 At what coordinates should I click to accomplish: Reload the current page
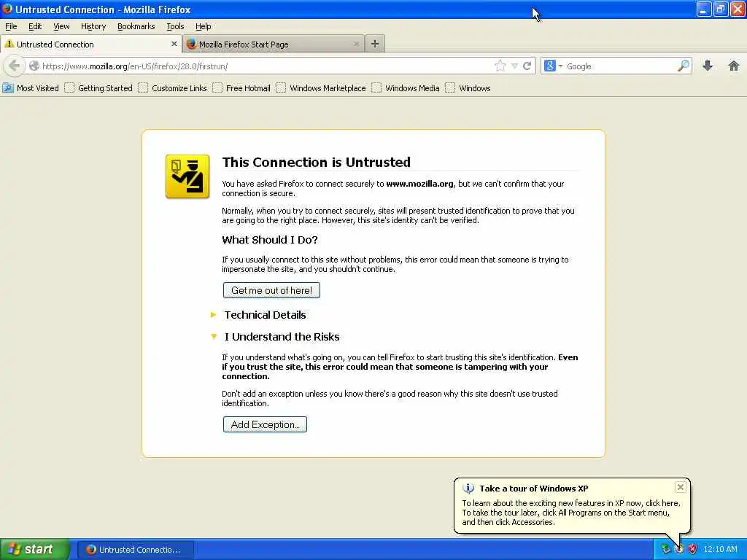click(x=527, y=66)
